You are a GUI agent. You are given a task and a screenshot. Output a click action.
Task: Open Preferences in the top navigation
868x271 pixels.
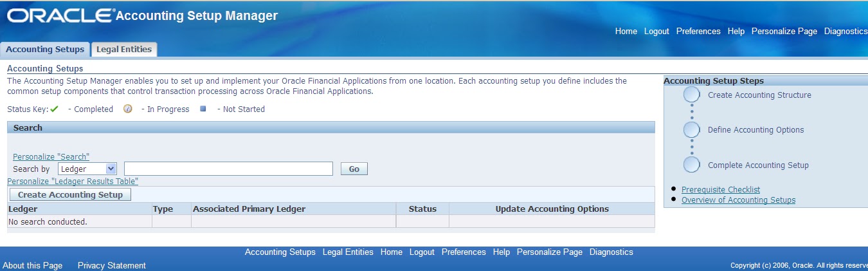point(698,31)
